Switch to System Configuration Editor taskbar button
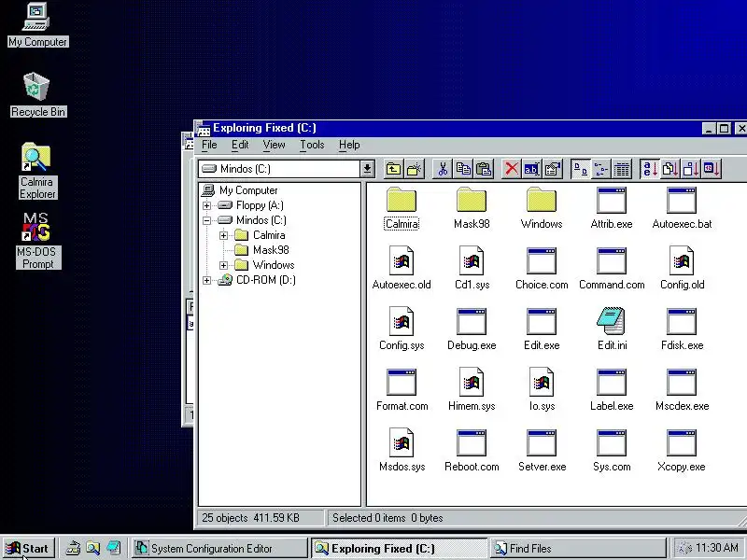747x560 pixels. (219, 549)
